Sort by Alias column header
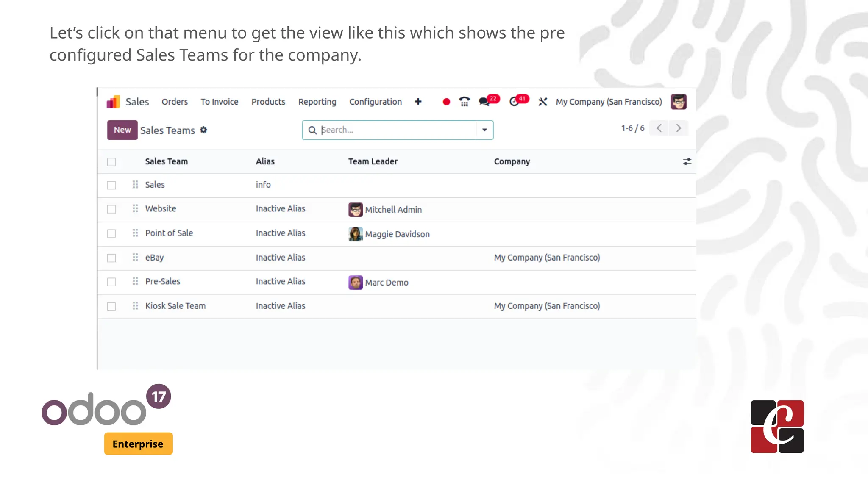 coord(265,161)
